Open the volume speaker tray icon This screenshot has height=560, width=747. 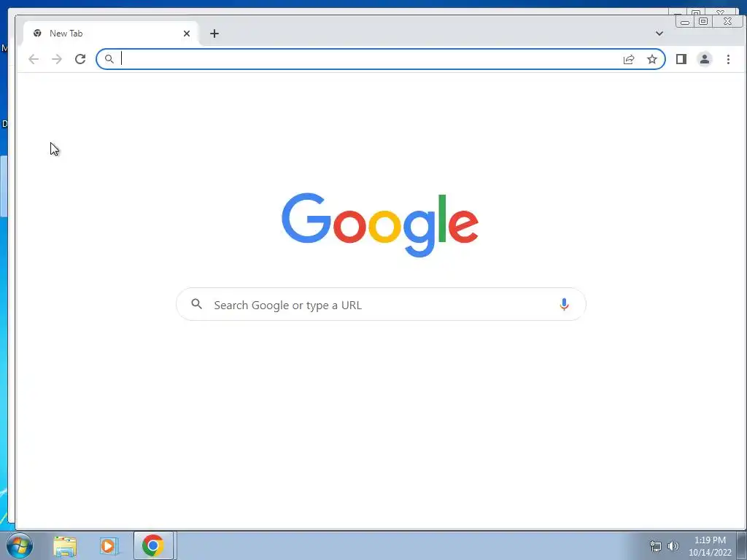pyautogui.click(x=673, y=546)
